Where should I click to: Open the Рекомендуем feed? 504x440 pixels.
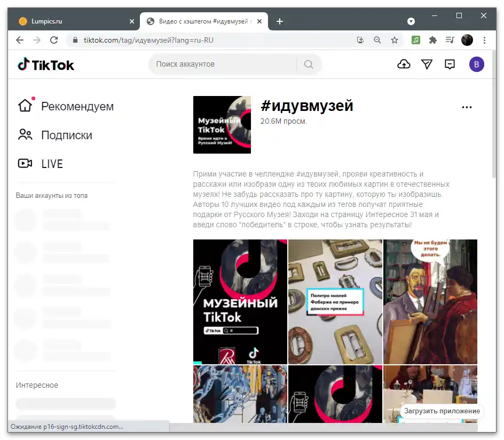click(66, 106)
